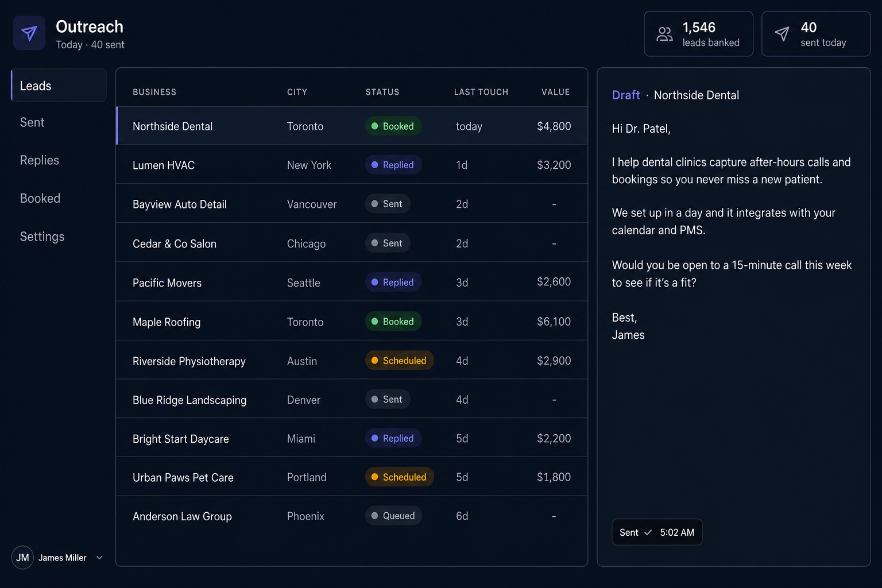Sort by the Last Touch column header
Image resolution: width=882 pixels, height=588 pixels.
click(481, 92)
